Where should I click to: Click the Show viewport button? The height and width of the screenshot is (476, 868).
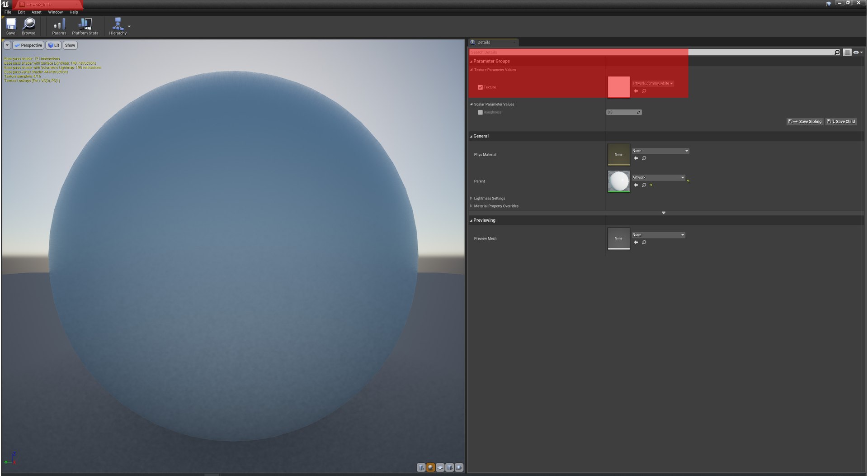pyautogui.click(x=70, y=45)
